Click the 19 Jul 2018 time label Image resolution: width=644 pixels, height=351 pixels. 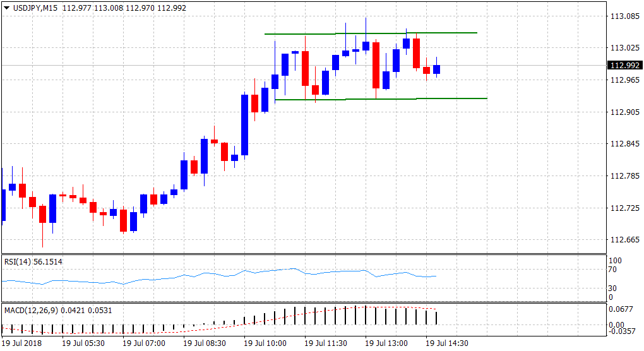21,343
